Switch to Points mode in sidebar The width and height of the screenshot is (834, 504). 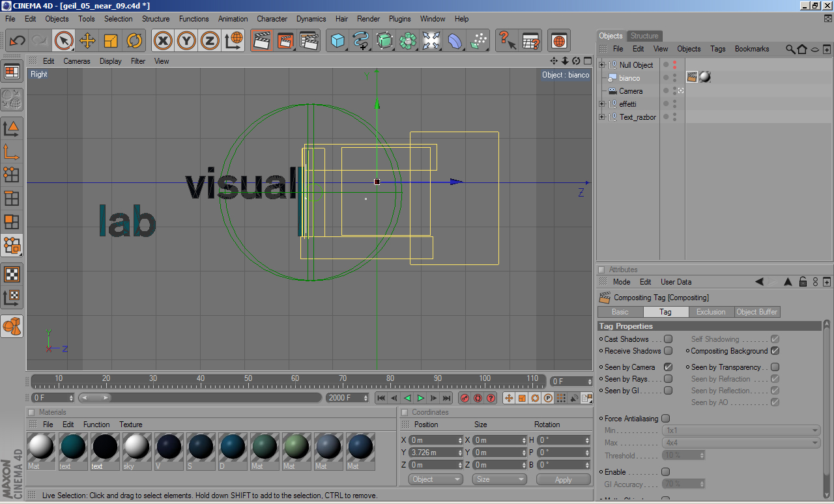click(12, 175)
